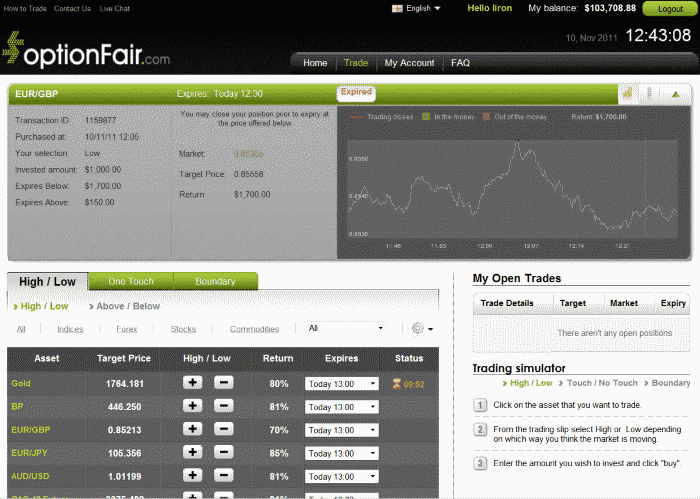Screen dimensions: 700x499
Task: Select Above / Below option type
Action: (128, 306)
